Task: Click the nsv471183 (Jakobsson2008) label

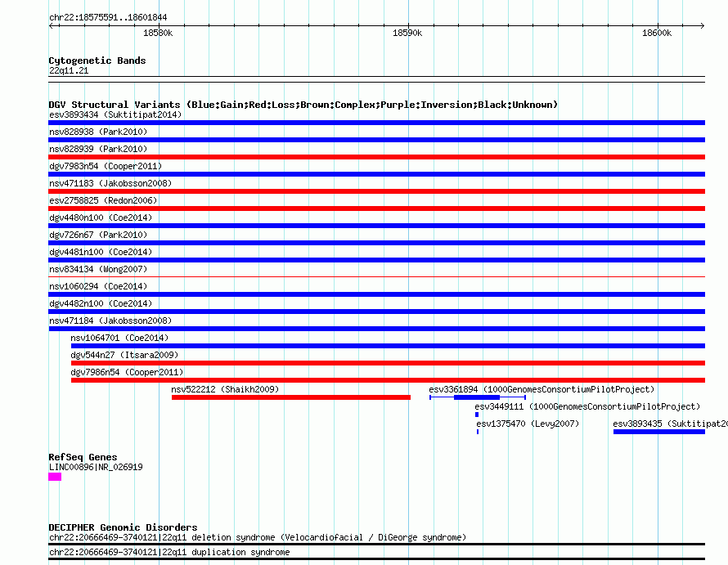Action: click(x=110, y=183)
